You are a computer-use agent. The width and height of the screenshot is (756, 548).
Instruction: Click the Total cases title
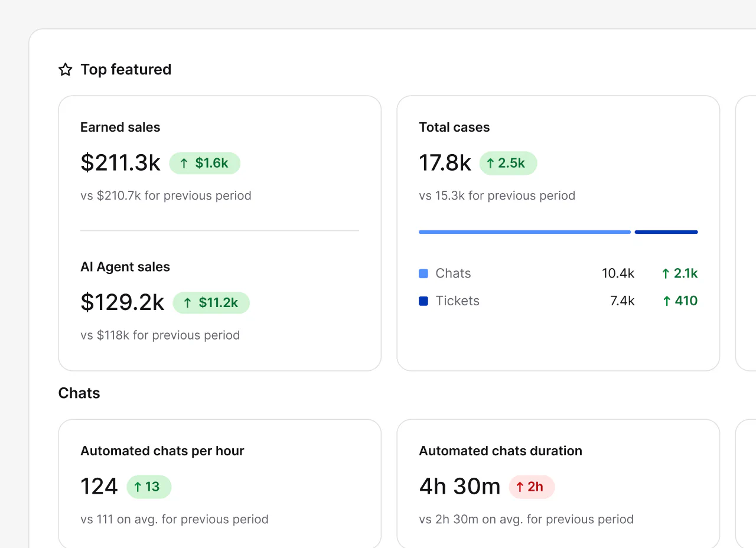[454, 128]
